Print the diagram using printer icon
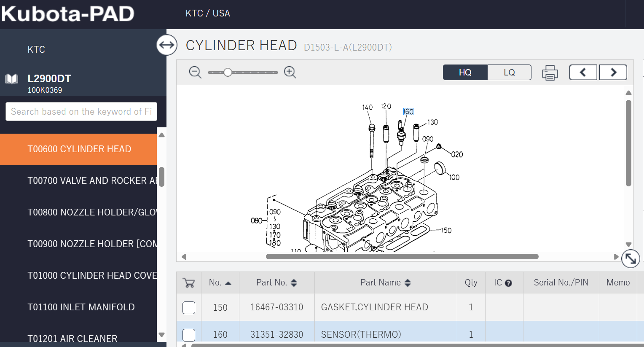The height and width of the screenshot is (347, 644). pos(550,73)
